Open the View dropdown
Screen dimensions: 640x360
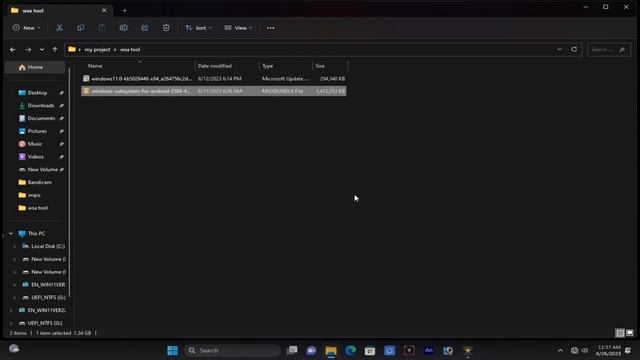pos(238,28)
